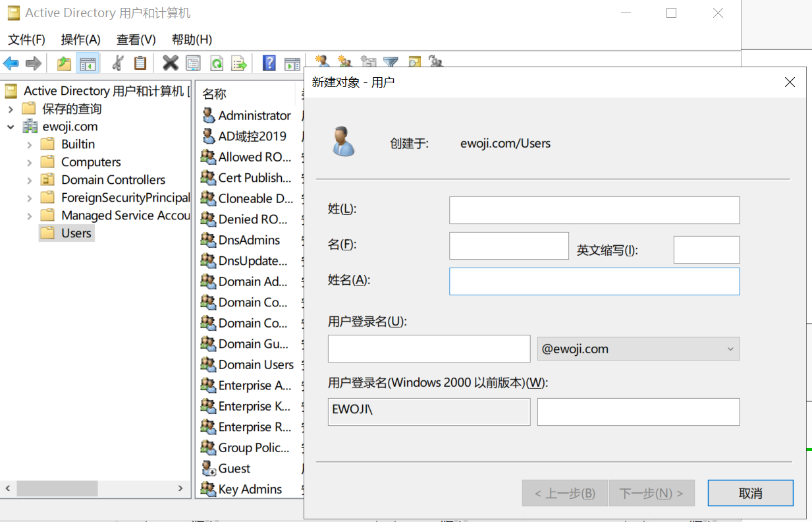
Task: Click the AD域控2019 user icon in the list
Action: (209, 136)
